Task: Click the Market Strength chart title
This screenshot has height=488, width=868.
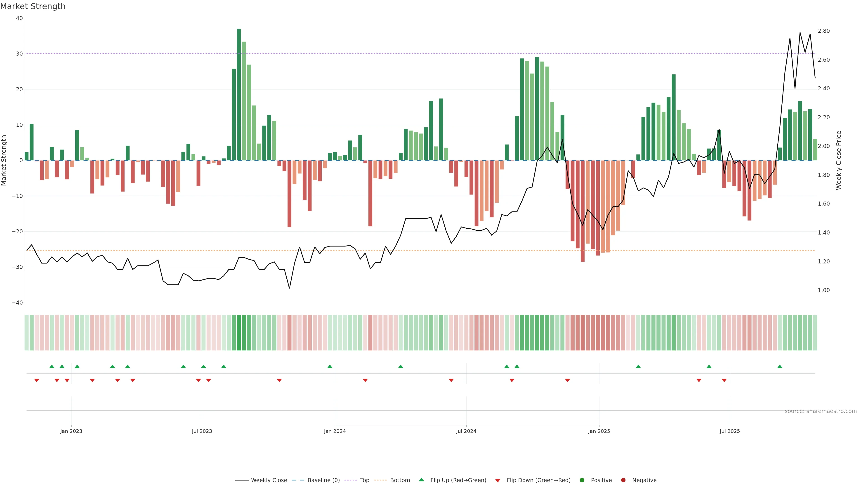Action: [33, 6]
